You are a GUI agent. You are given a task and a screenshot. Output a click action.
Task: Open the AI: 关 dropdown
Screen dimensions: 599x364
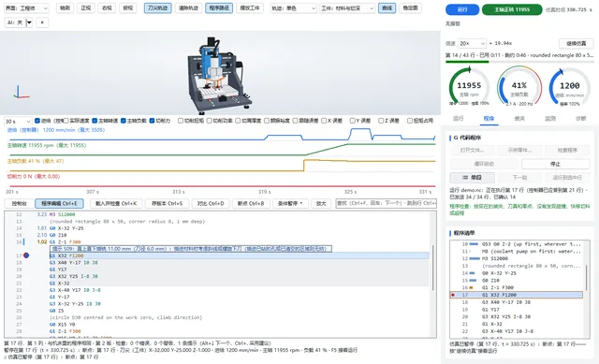pos(19,22)
